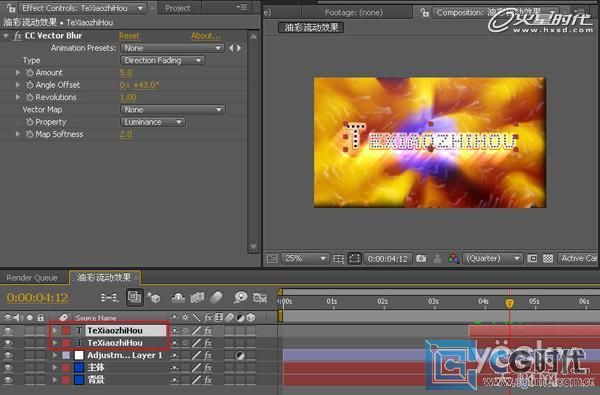Open the composition mini-flowchart in timeline

(109, 297)
